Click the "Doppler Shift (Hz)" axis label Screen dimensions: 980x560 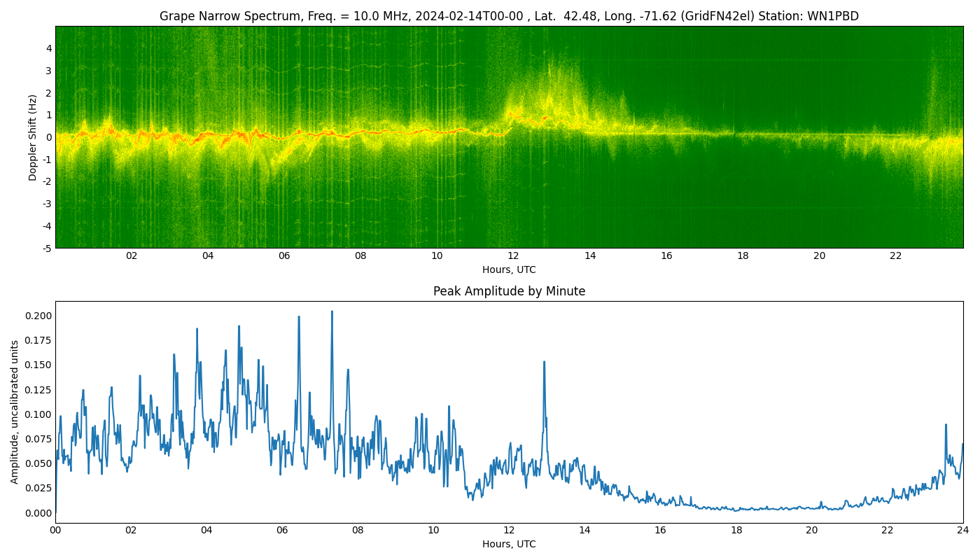click(33, 137)
